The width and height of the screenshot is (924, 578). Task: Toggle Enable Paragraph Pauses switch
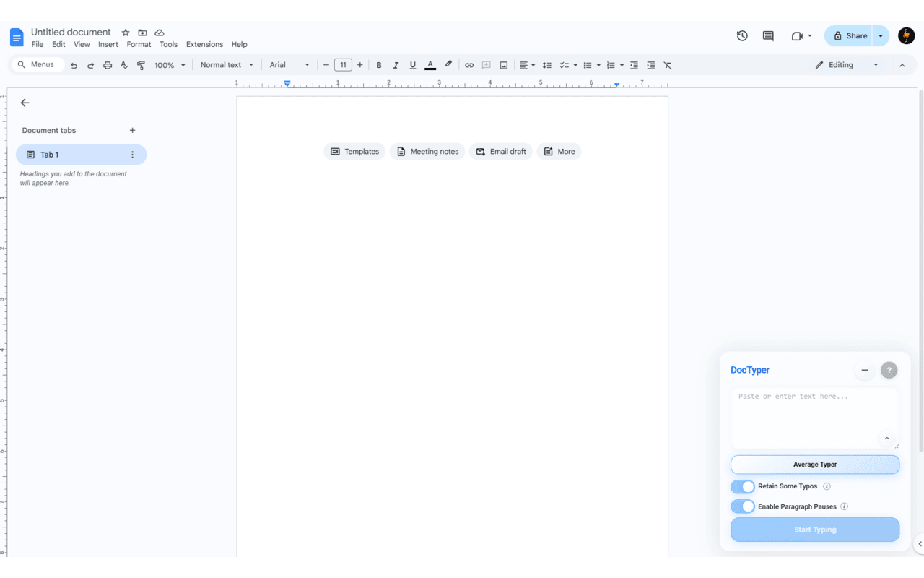(742, 506)
